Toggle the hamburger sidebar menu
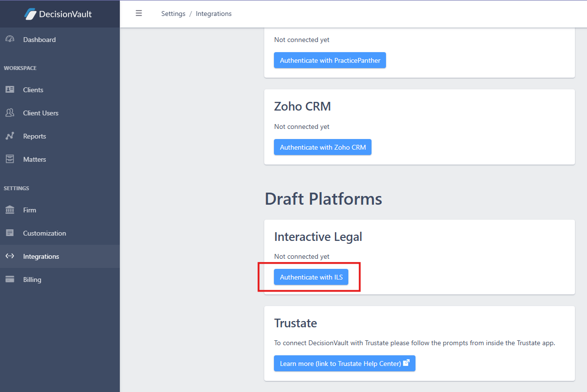 [x=139, y=14]
